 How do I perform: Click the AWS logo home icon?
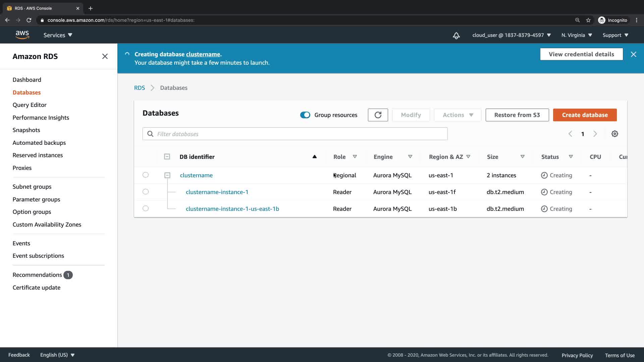tap(22, 35)
